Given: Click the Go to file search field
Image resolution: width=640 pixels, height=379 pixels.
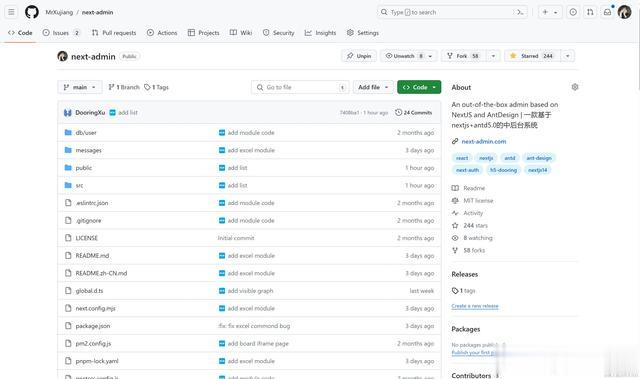Looking at the screenshot, I should pyautogui.click(x=300, y=87).
